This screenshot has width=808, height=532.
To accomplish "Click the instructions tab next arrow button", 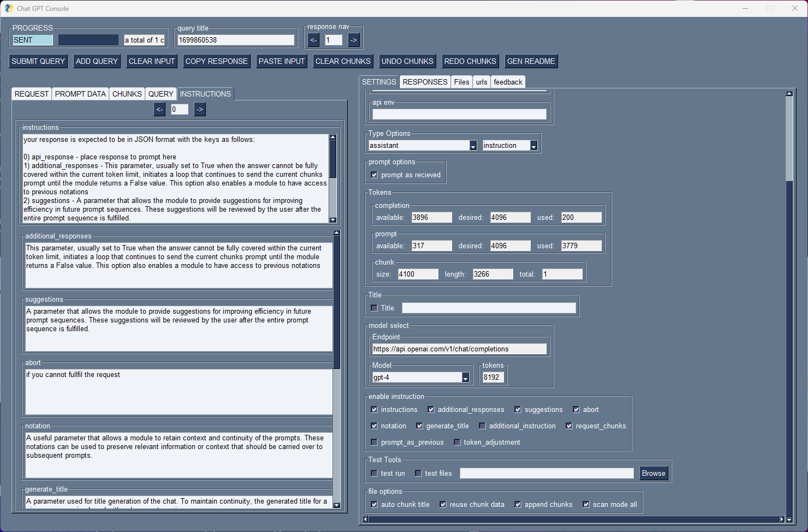I will 200,109.
